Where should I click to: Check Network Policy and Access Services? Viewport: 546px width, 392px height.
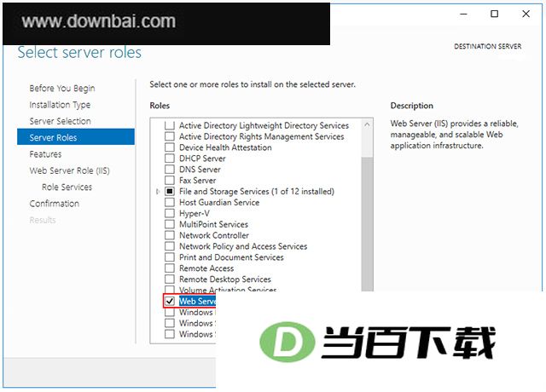(170, 246)
